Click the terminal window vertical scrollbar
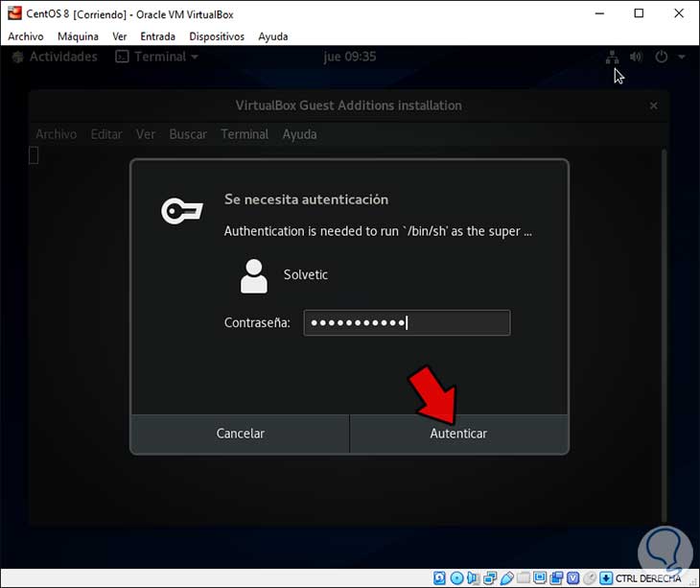The image size is (700, 588). (x=665, y=335)
